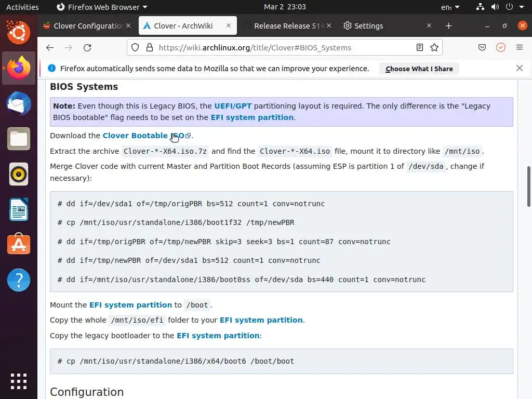
Task: Open Thunderbird Mail from the dock
Action: [x=19, y=103]
